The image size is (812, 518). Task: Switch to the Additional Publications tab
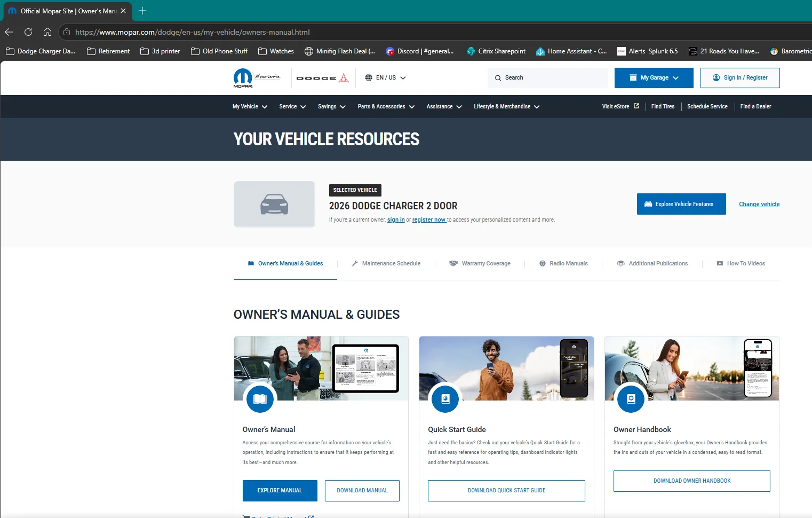652,263
